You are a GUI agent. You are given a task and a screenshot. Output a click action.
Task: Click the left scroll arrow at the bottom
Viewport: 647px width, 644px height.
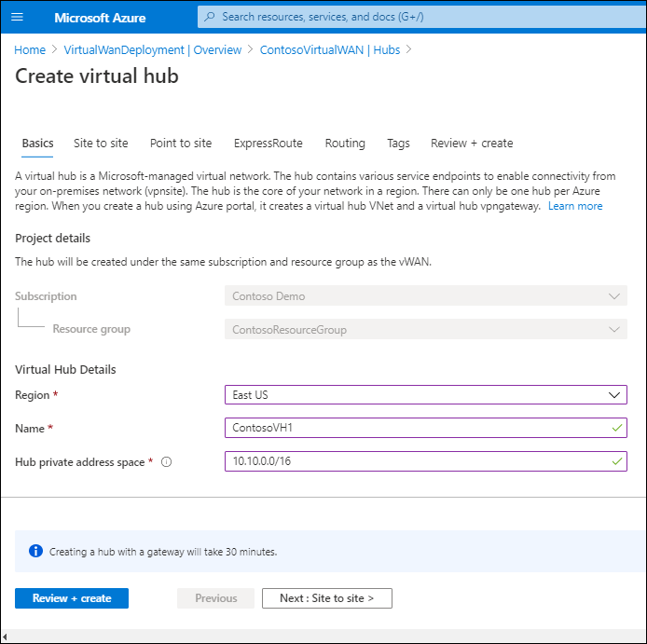point(5,637)
